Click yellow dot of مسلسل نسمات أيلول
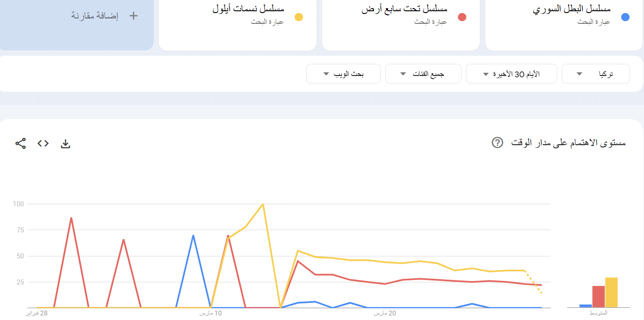 click(x=299, y=18)
